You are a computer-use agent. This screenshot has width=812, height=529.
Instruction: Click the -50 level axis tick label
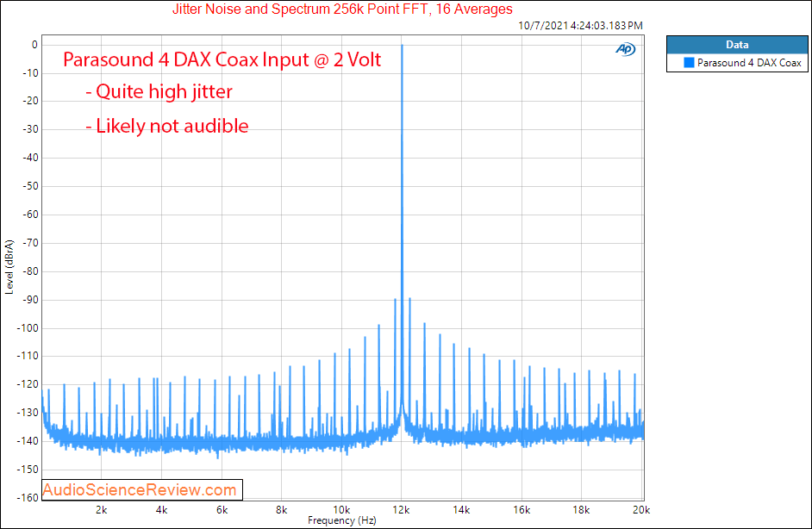pos(30,186)
